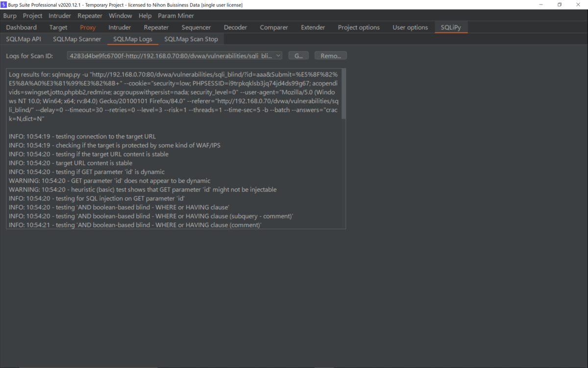Switch to the Decoder tab
The image size is (588, 368).
coord(236,27)
